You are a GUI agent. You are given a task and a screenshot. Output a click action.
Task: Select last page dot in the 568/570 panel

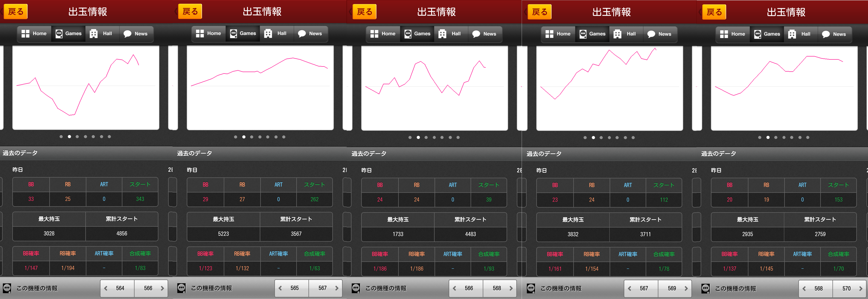click(808, 137)
